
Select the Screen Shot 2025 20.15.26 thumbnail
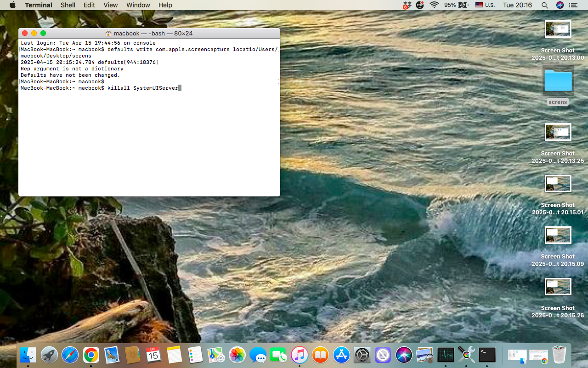coord(558,287)
